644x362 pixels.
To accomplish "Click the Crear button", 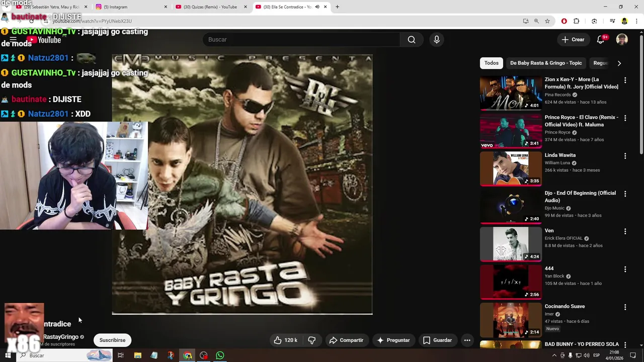I will tap(573, 40).
